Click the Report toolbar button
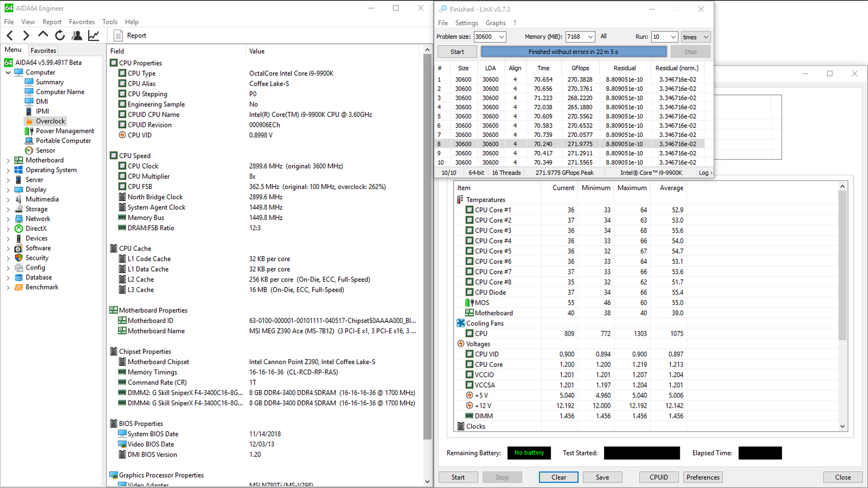 pos(130,35)
